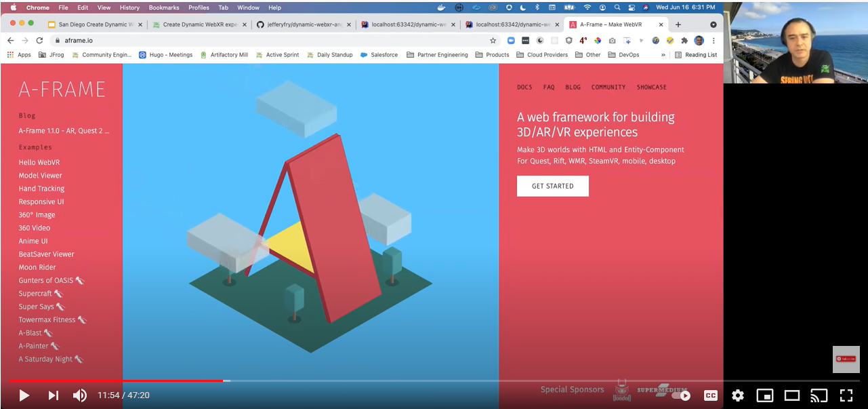Expand Cloud Providers bookmark folder
Image resolution: width=868 pixels, height=409 pixels.
pyautogui.click(x=543, y=55)
